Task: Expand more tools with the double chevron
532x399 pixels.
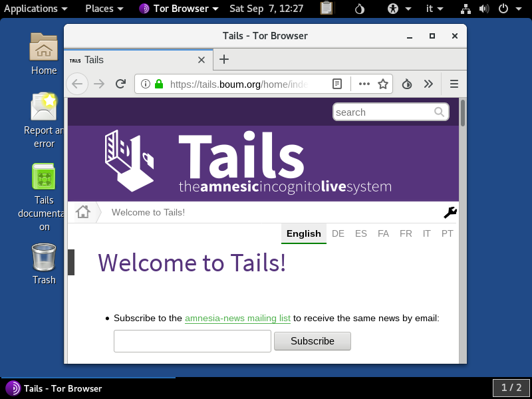Action: [x=428, y=84]
